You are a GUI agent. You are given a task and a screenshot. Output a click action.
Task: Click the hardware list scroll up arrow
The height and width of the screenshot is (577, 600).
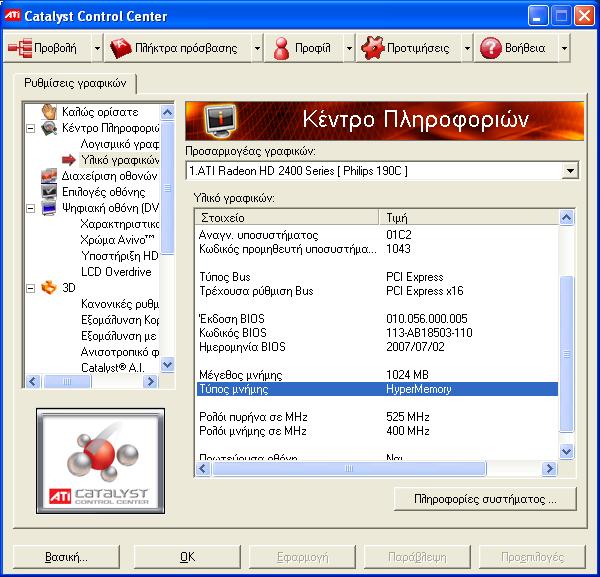click(x=566, y=218)
